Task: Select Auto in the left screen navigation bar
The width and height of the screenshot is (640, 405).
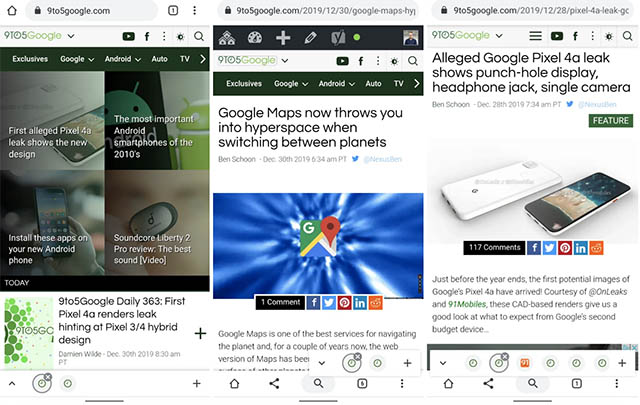Action: [159, 59]
